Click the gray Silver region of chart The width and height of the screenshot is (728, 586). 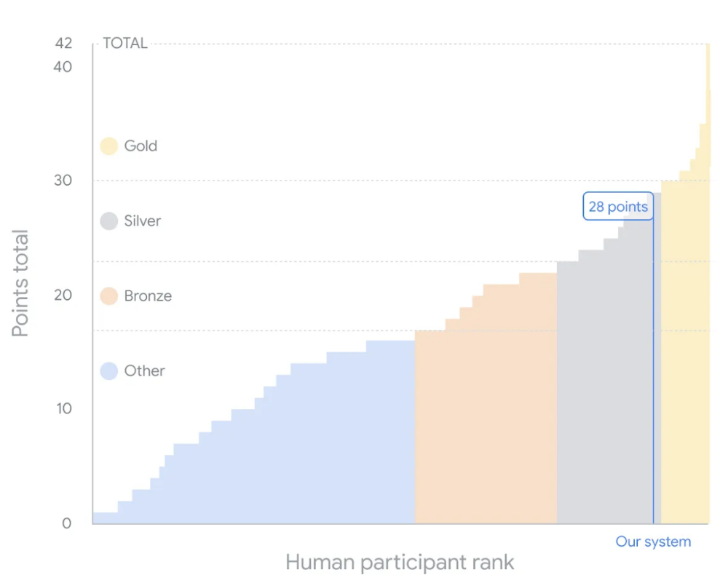[x=604, y=386]
